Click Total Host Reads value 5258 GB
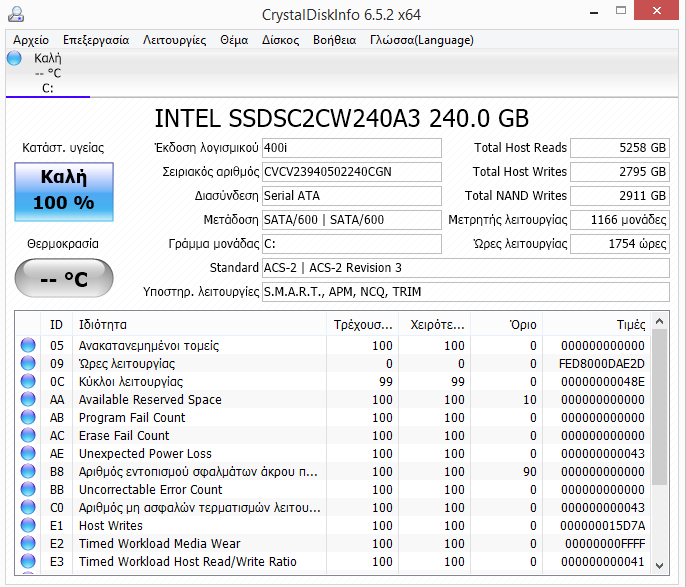The image size is (686, 587). 620,148
